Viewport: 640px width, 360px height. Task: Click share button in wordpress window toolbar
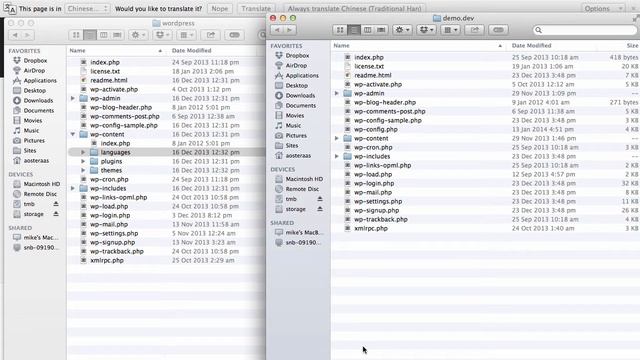coord(210,35)
